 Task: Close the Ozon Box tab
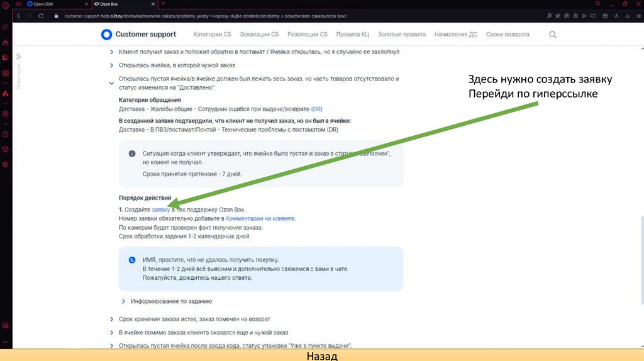(153, 4)
